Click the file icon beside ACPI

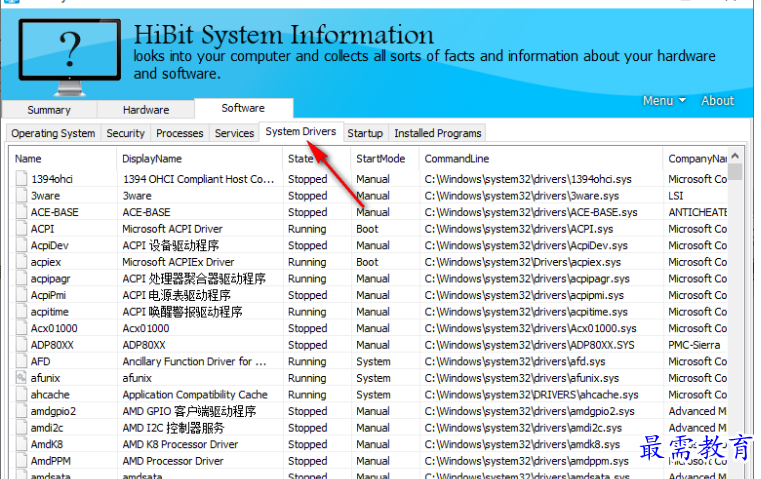click(x=21, y=228)
